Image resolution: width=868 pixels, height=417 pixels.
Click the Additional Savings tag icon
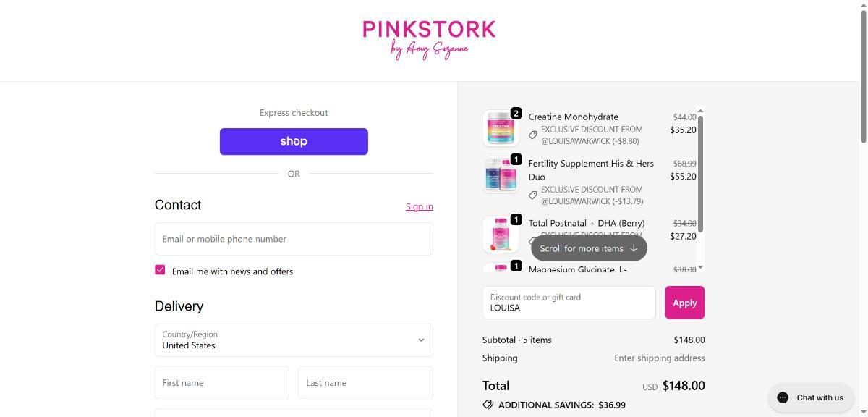(x=488, y=405)
